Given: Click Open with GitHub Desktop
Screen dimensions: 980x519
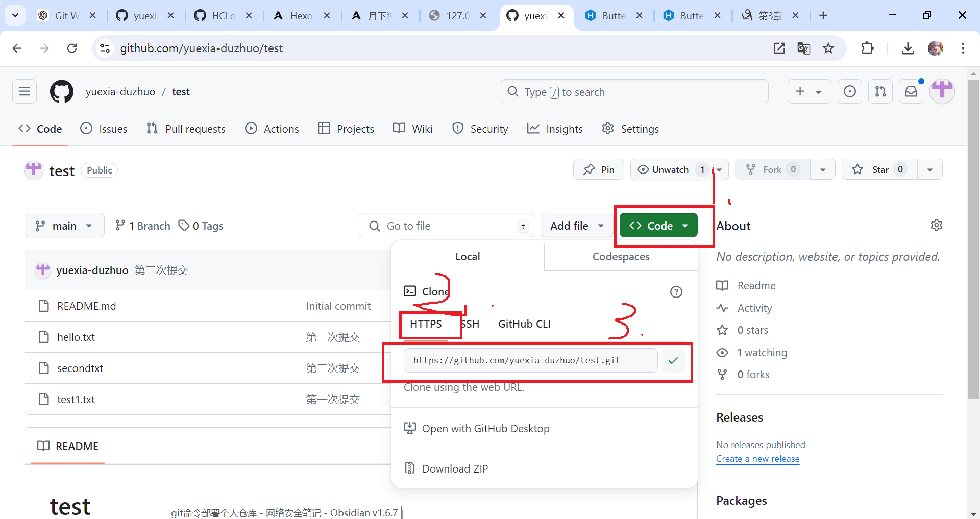Looking at the screenshot, I should [485, 428].
